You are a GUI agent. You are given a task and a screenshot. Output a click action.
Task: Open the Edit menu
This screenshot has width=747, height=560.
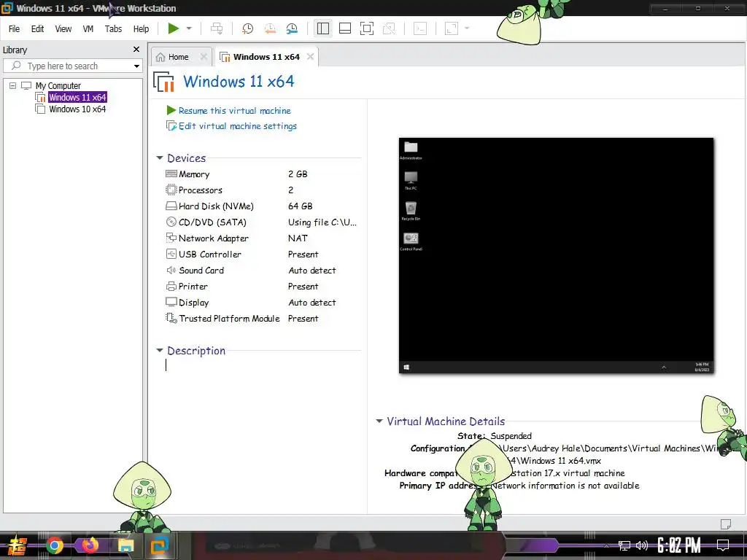38,29
